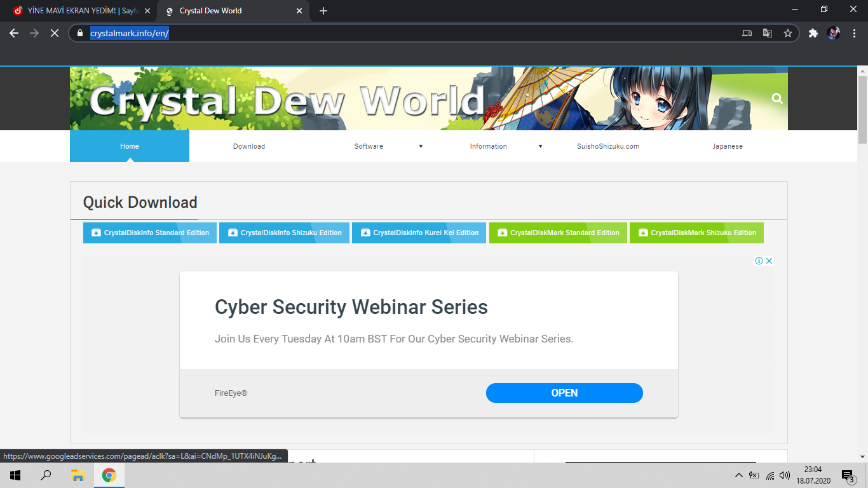Click the scrollbar down arrow
868x488 pixels.
[862, 457]
